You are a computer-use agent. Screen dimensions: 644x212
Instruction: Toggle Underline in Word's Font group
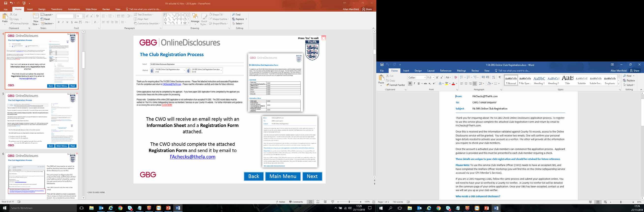(x=419, y=84)
